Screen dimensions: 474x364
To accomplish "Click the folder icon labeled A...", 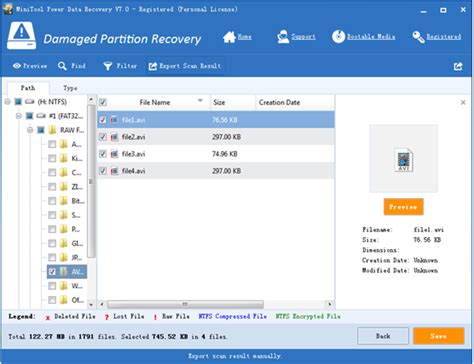I will [63, 144].
